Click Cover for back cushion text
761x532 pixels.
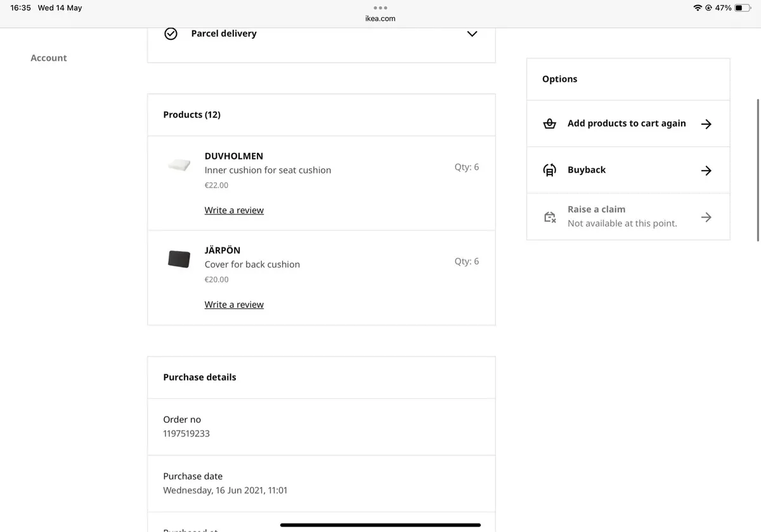(x=252, y=264)
